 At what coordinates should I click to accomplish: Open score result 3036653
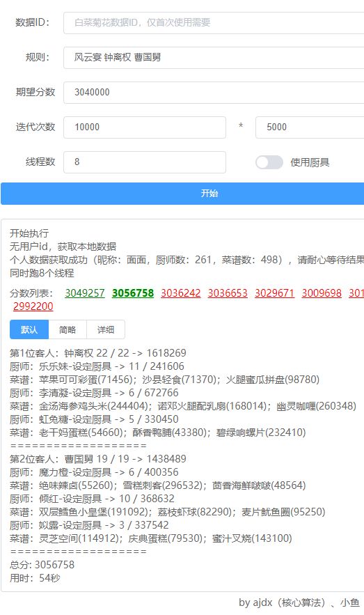(228, 293)
